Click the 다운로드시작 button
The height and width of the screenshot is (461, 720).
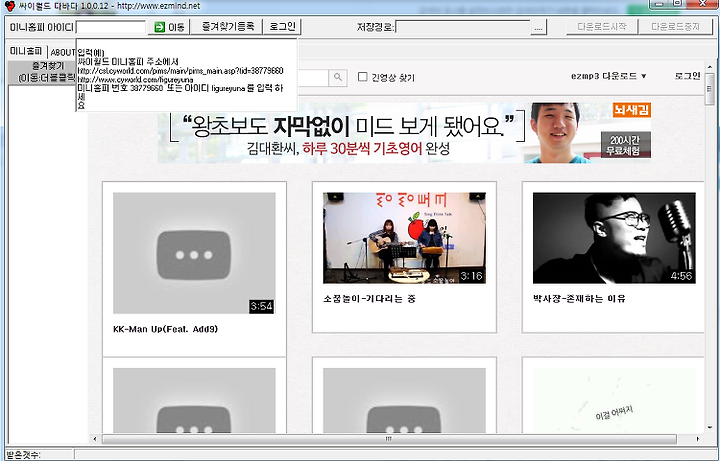[x=602, y=26]
